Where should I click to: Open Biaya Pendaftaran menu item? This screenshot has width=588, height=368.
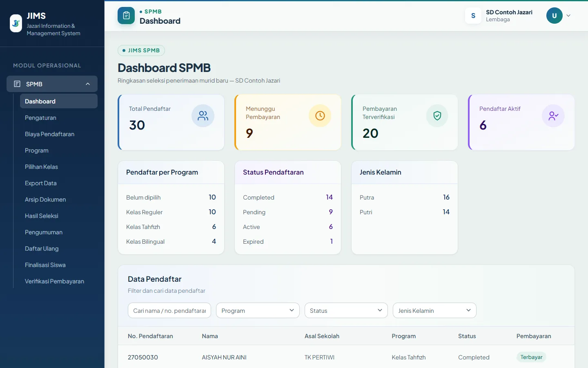pos(59,134)
